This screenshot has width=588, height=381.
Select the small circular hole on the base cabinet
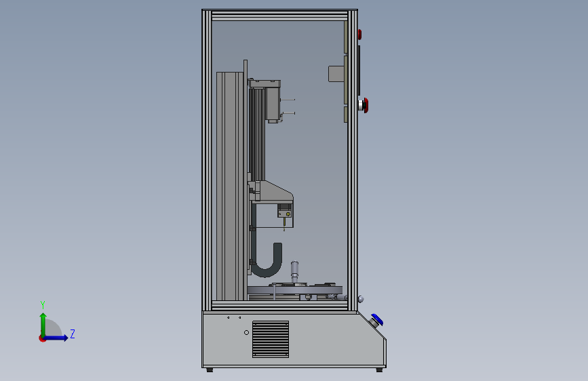(x=246, y=333)
